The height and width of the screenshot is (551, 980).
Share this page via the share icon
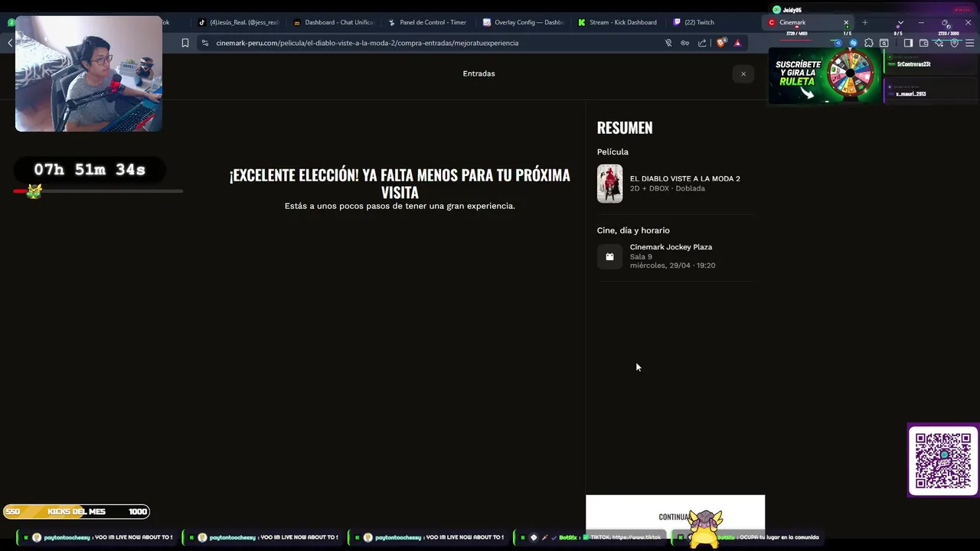coord(702,43)
